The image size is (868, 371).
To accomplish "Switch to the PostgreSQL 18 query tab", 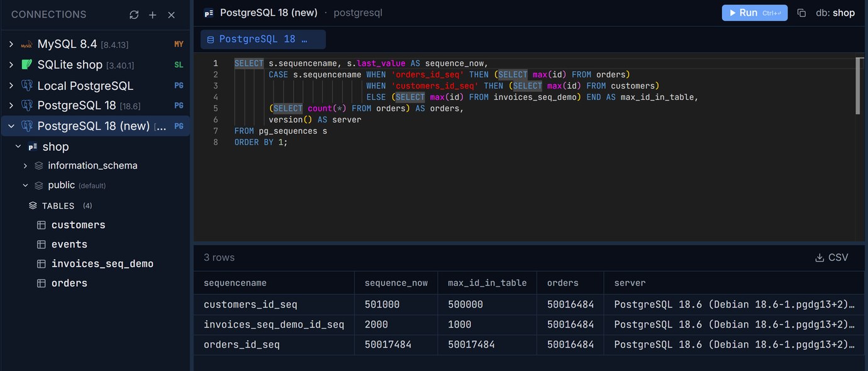I will (263, 39).
